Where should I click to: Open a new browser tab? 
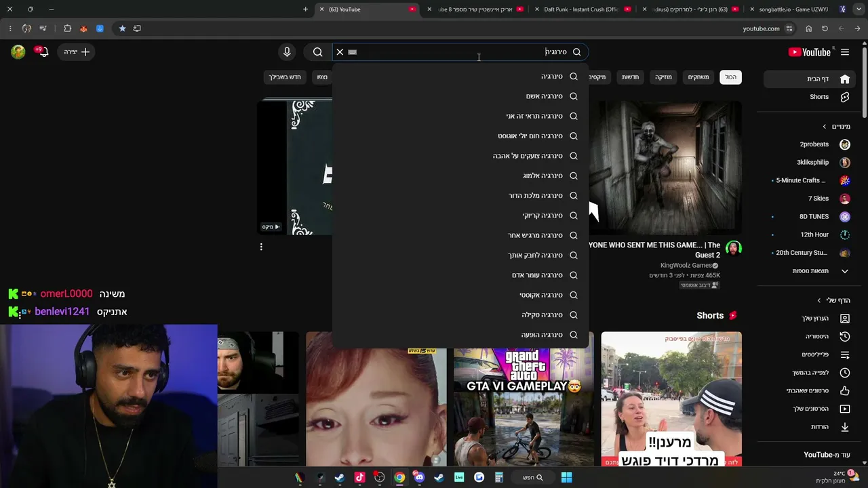305,9
